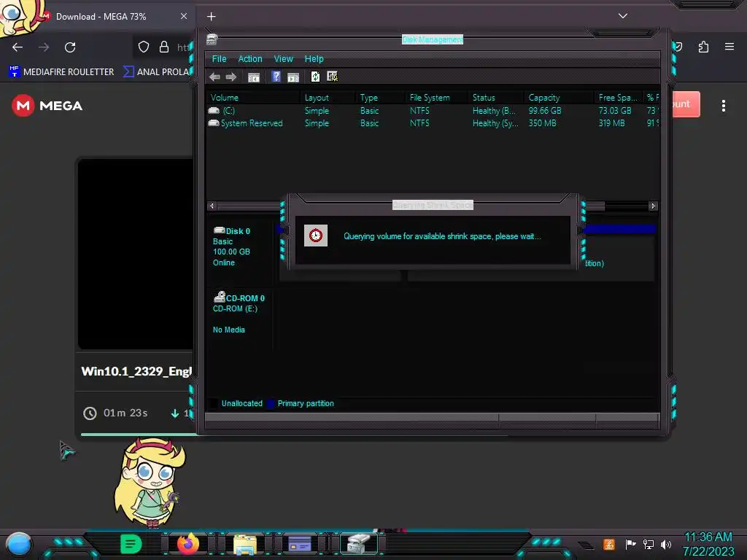This screenshot has height=560, width=747.
Task: Click the Forward arrow in Disk Management toolbar
Action: [x=231, y=77]
